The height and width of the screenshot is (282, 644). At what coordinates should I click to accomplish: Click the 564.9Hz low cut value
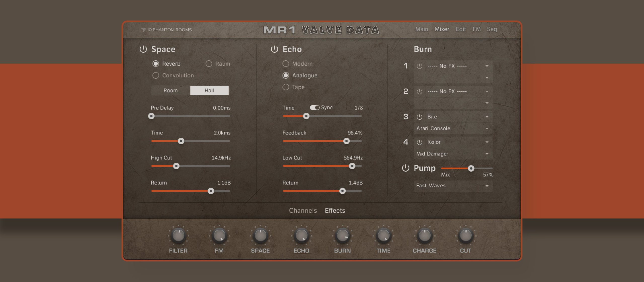[353, 158]
